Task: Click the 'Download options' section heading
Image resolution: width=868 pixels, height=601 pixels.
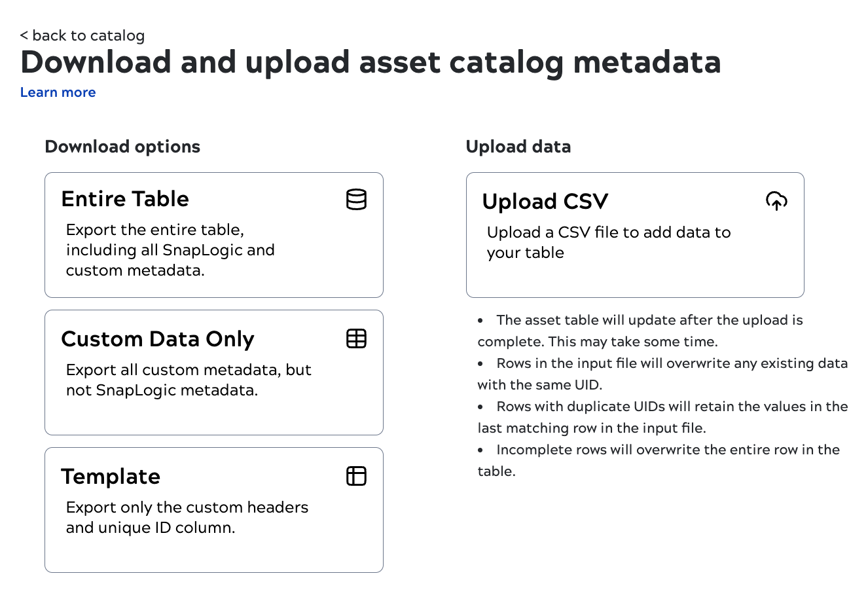Action: coord(122,147)
